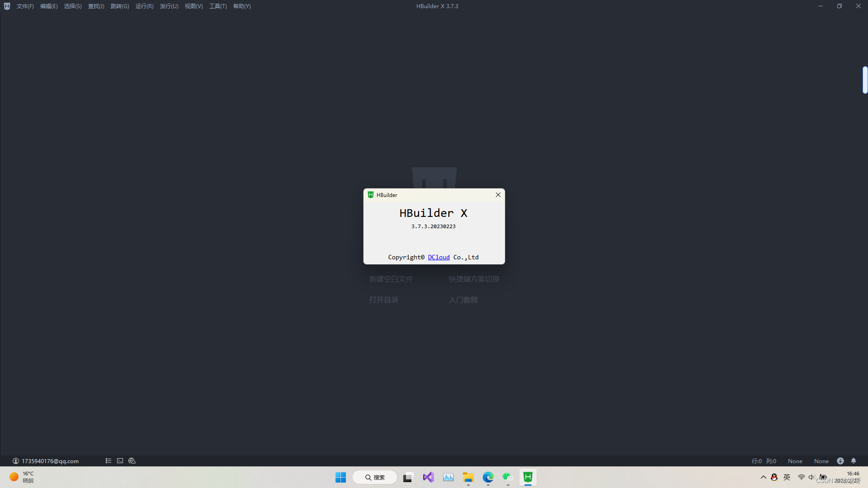Click the user account icon in status bar
The height and width of the screenshot is (488, 868).
point(16,461)
